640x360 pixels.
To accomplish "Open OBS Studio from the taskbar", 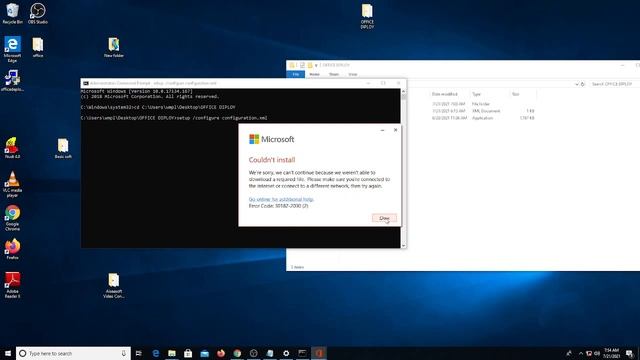I will (x=253, y=353).
